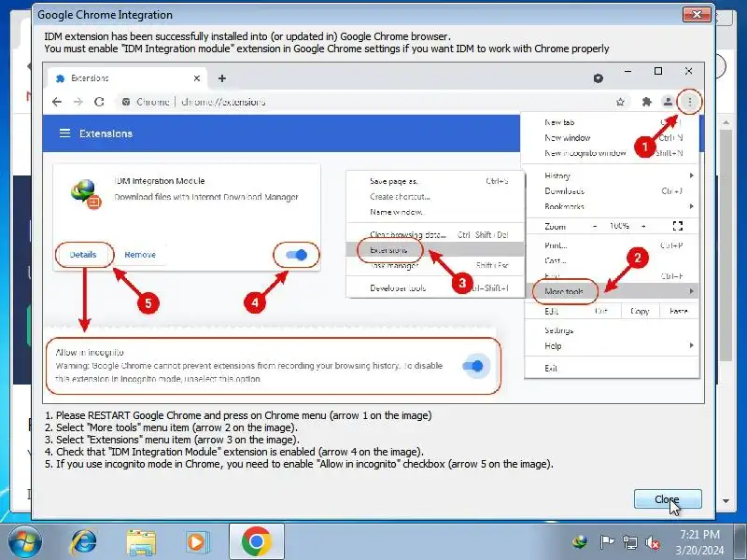Click the Close button in the IDM dialog
Screen dimensions: 747x560
tap(668, 499)
